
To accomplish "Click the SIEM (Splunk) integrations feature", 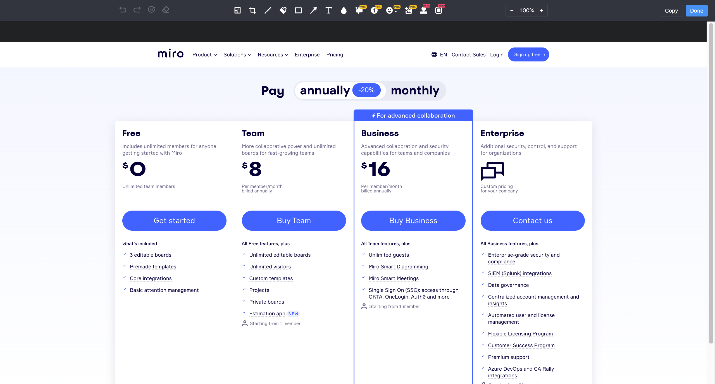I will (519, 273).
